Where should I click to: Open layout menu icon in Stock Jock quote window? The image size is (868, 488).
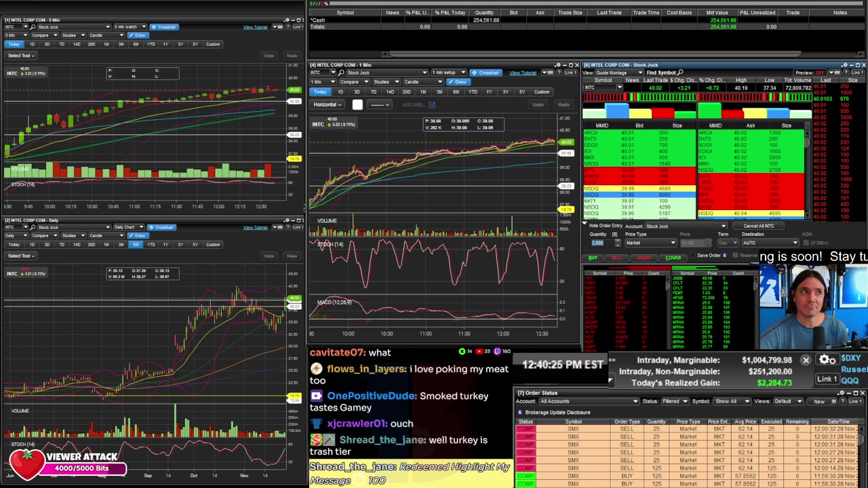(835, 73)
